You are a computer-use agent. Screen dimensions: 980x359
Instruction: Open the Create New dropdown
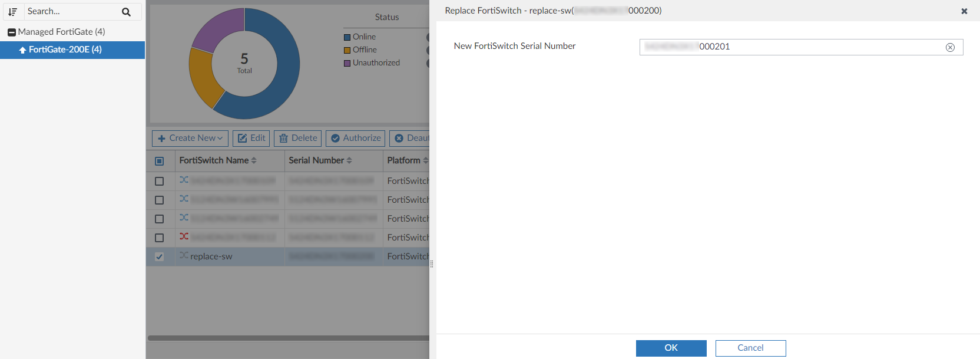pos(190,138)
